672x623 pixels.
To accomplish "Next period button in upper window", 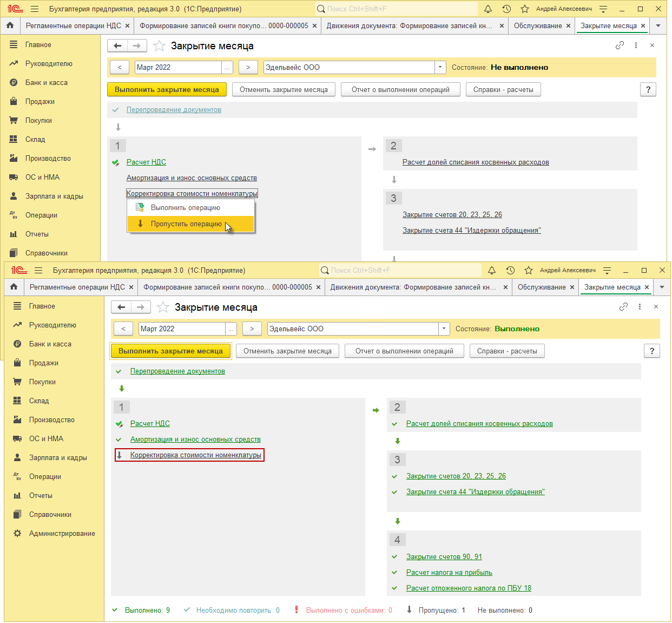I will coord(248,67).
